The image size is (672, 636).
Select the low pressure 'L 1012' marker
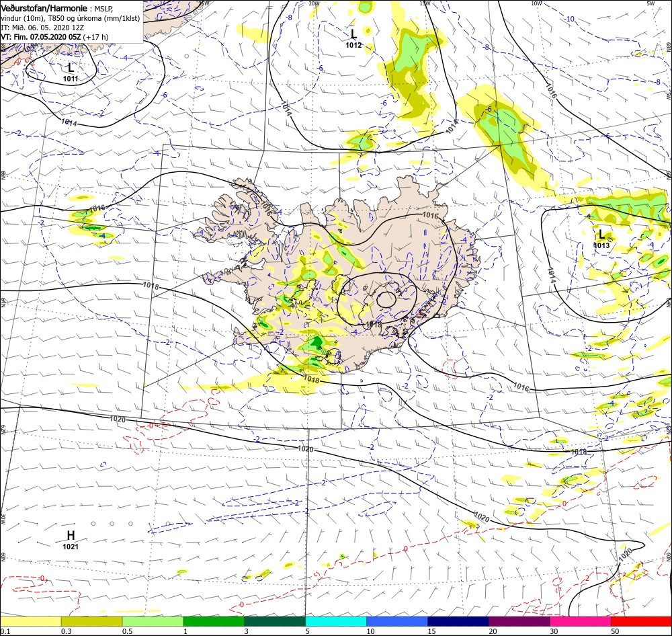(353, 38)
